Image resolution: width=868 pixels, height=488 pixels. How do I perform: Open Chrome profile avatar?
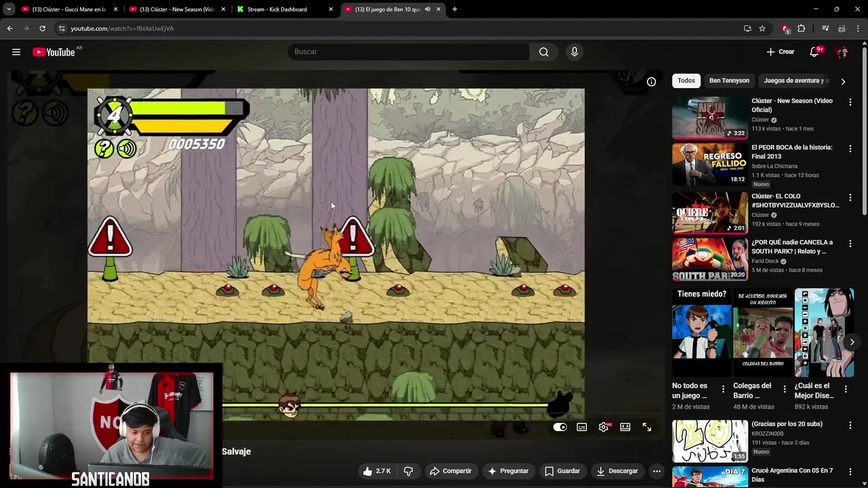[842, 28]
